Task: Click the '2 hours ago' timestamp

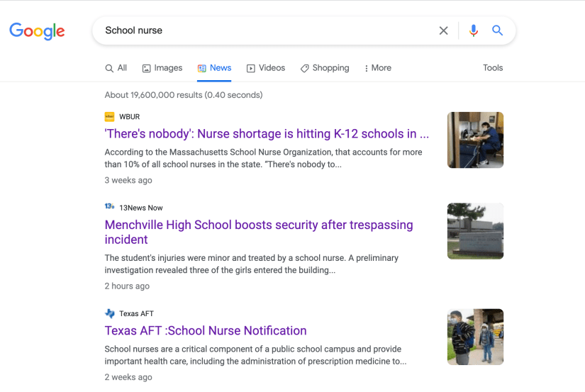Action: click(127, 286)
